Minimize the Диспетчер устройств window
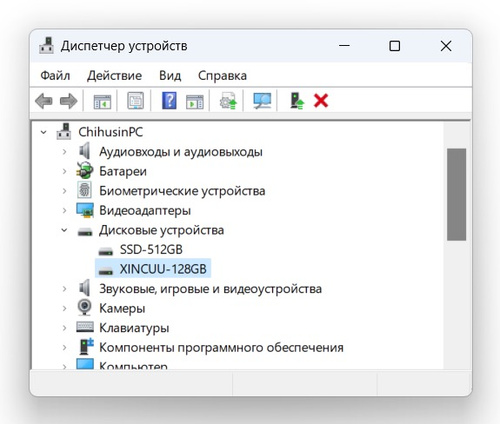Screen dimensions: 500x424 (344, 46)
